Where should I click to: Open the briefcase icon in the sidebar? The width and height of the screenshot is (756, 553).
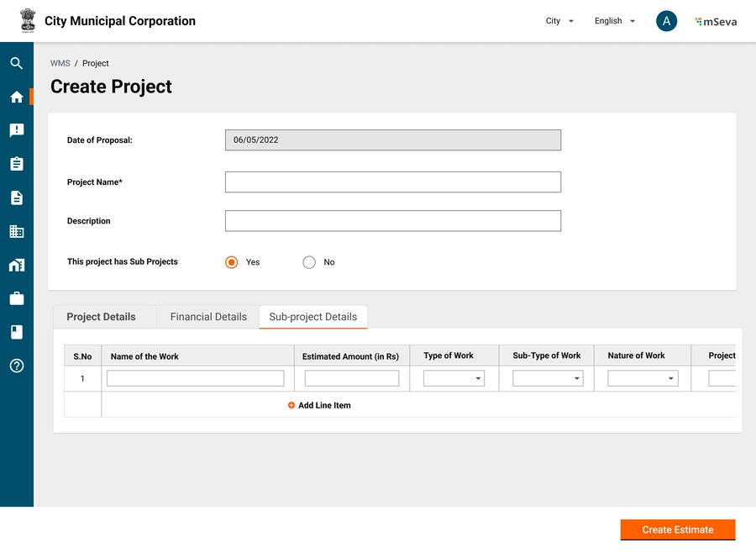tap(16, 298)
